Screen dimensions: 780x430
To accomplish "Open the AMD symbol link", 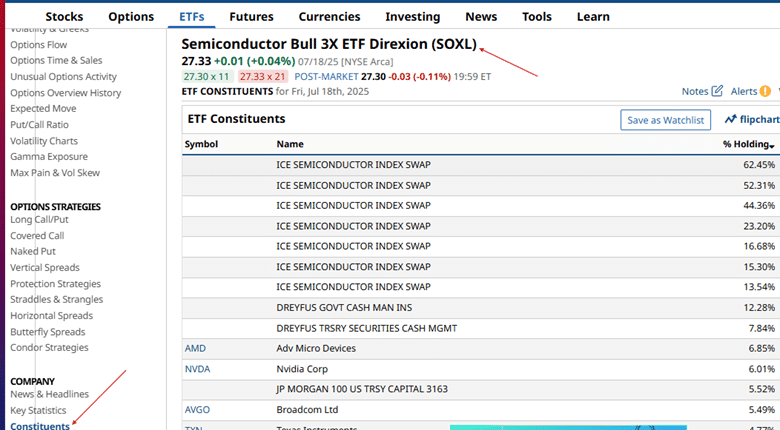I will (196, 348).
